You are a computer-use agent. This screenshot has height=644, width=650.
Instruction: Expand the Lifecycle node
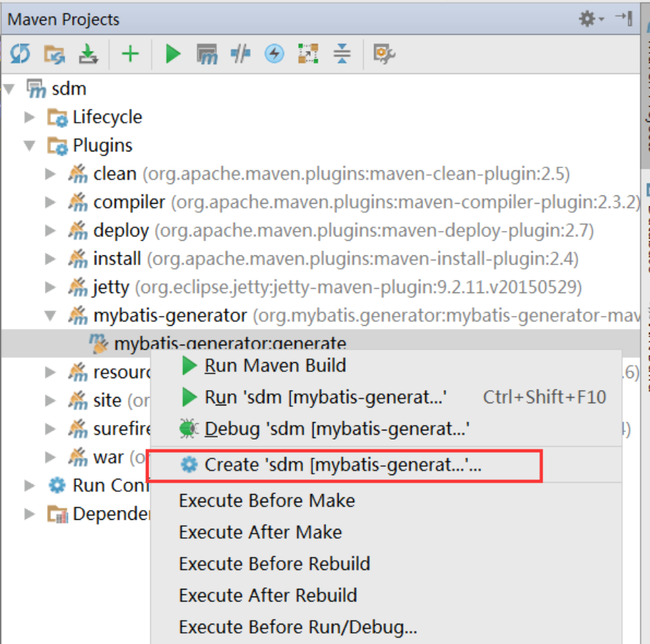click(29, 117)
